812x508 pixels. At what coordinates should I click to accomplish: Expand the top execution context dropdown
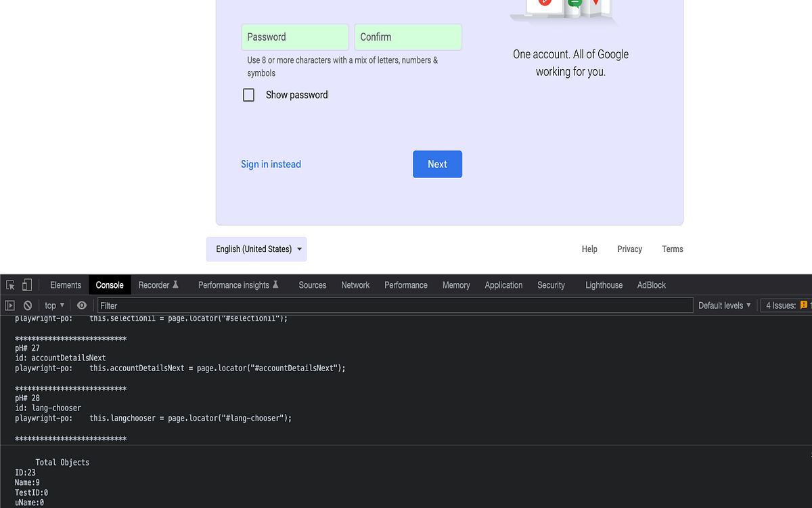pos(53,305)
